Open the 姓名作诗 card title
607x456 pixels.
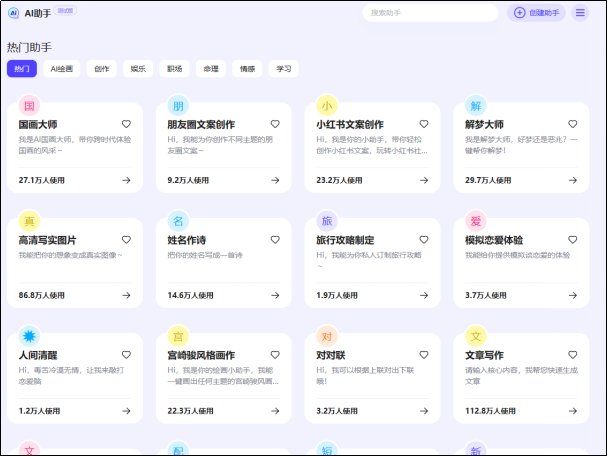point(187,240)
